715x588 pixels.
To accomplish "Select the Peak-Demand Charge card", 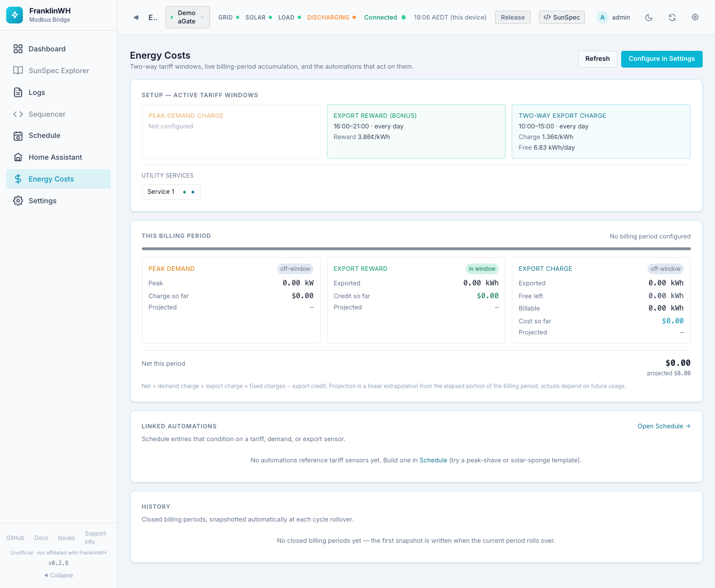I will click(231, 131).
